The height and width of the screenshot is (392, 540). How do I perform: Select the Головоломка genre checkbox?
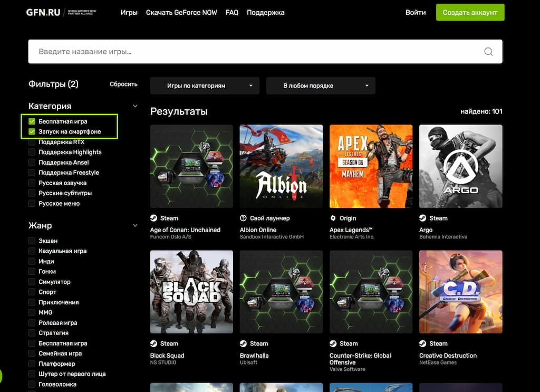(32, 384)
